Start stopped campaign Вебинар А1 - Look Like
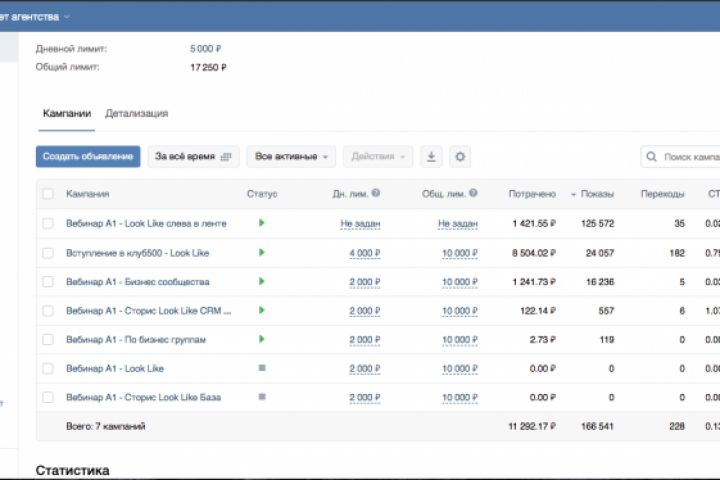The image size is (720, 480). pos(262,368)
